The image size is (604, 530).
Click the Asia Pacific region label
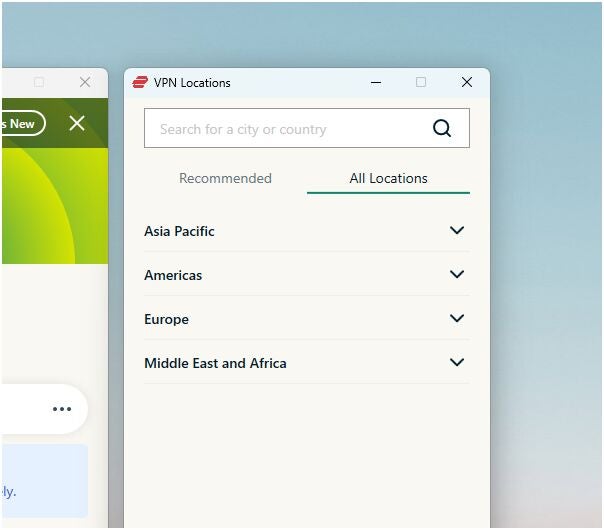click(179, 231)
